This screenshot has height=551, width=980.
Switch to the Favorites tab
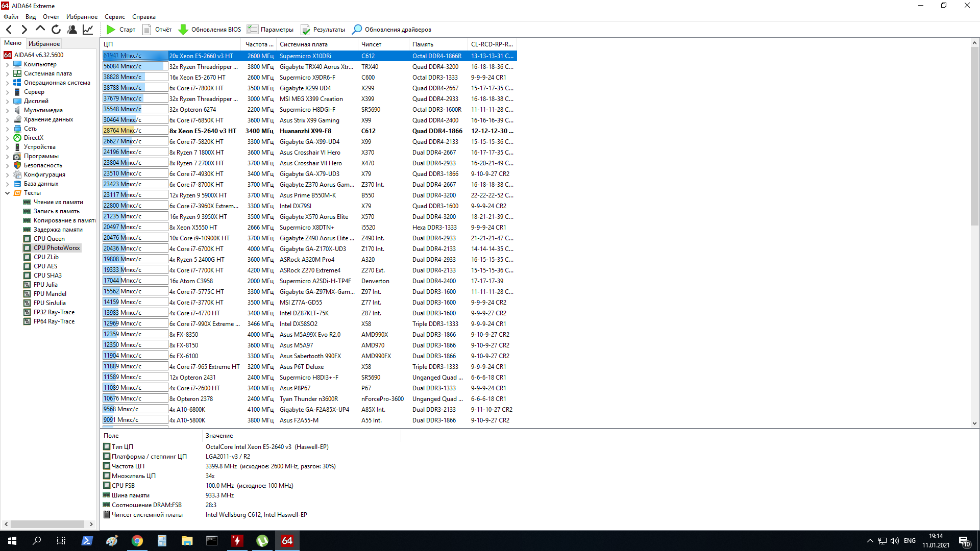(44, 43)
